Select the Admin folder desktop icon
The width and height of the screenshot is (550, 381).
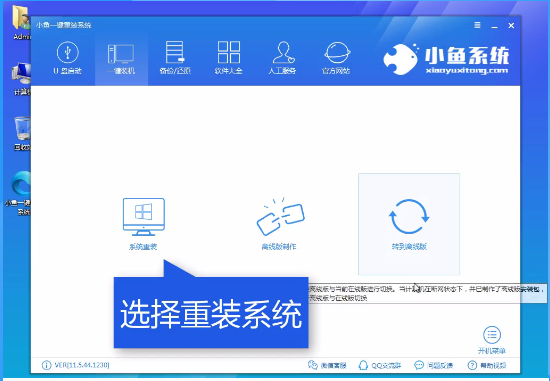tap(21, 23)
